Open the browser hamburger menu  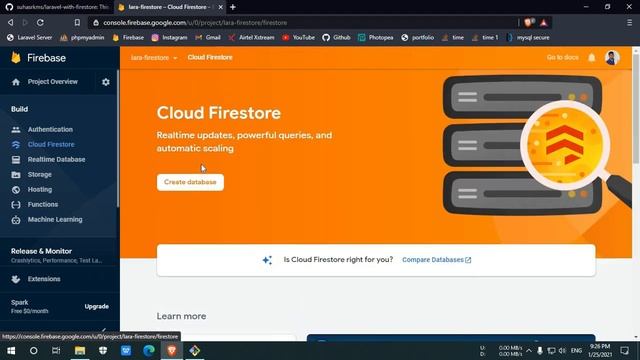pyautogui.click(x=629, y=22)
